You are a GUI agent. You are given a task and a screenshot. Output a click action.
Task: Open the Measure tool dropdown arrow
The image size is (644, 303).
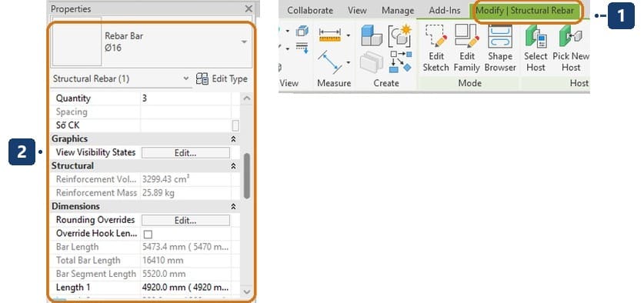click(x=349, y=63)
